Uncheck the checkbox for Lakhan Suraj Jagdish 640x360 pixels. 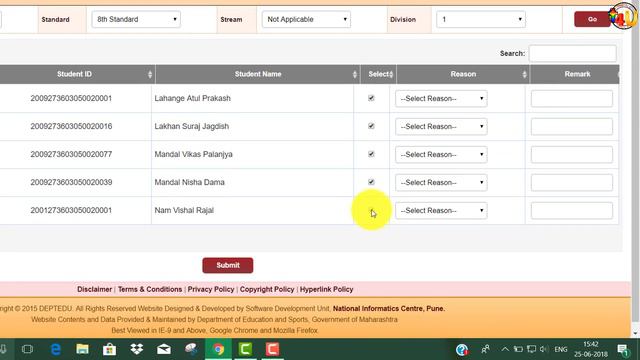371,126
